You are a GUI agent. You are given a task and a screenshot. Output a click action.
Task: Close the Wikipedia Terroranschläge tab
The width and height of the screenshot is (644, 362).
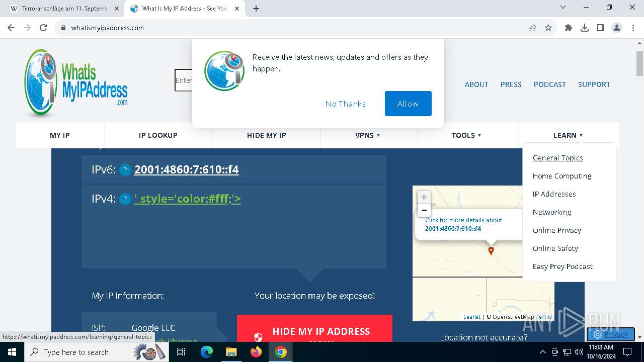point(117,9)
